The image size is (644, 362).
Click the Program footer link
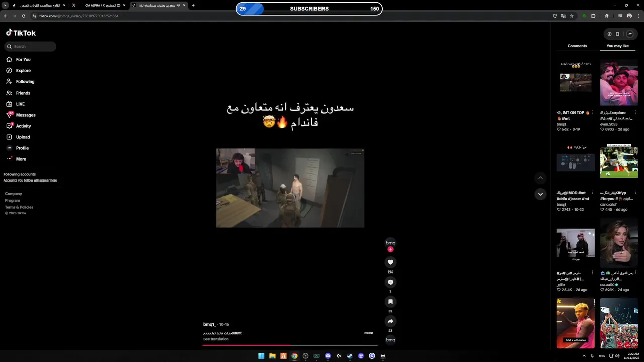(x=13, y=200)
